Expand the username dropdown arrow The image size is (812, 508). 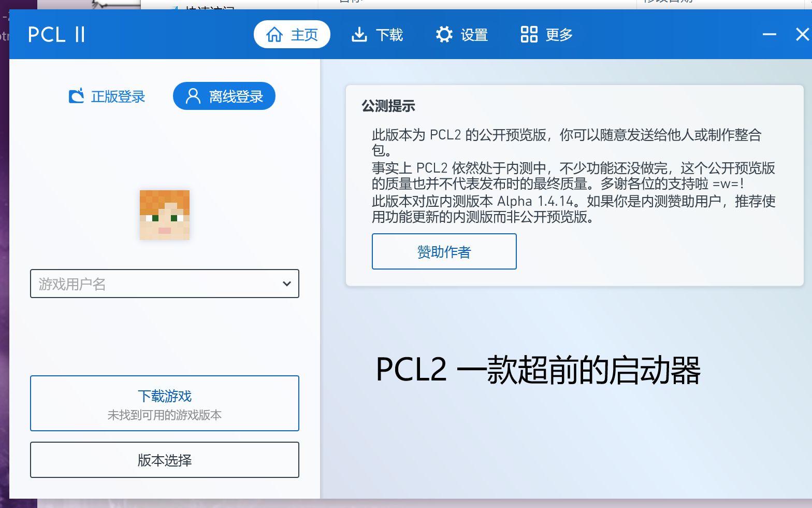point(286,284)
